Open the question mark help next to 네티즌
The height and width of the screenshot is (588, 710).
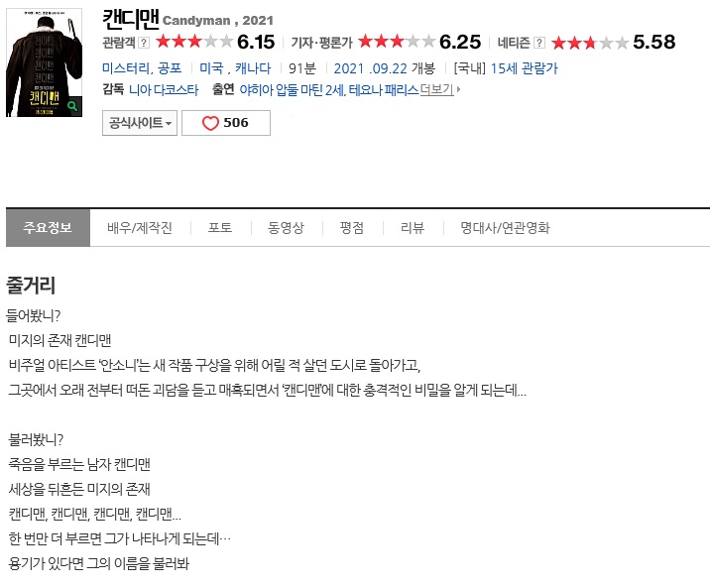[x=539, y=43]
